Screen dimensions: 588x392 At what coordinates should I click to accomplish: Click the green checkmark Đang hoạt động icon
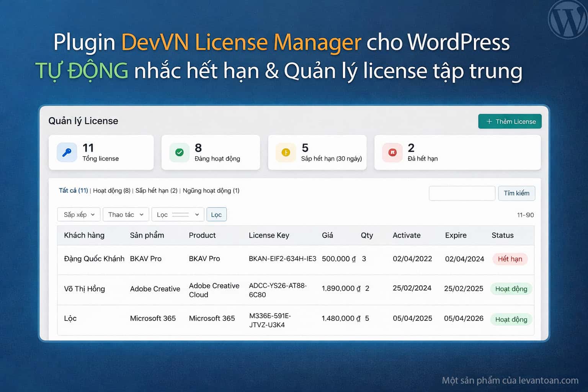(x=179, y=152)
